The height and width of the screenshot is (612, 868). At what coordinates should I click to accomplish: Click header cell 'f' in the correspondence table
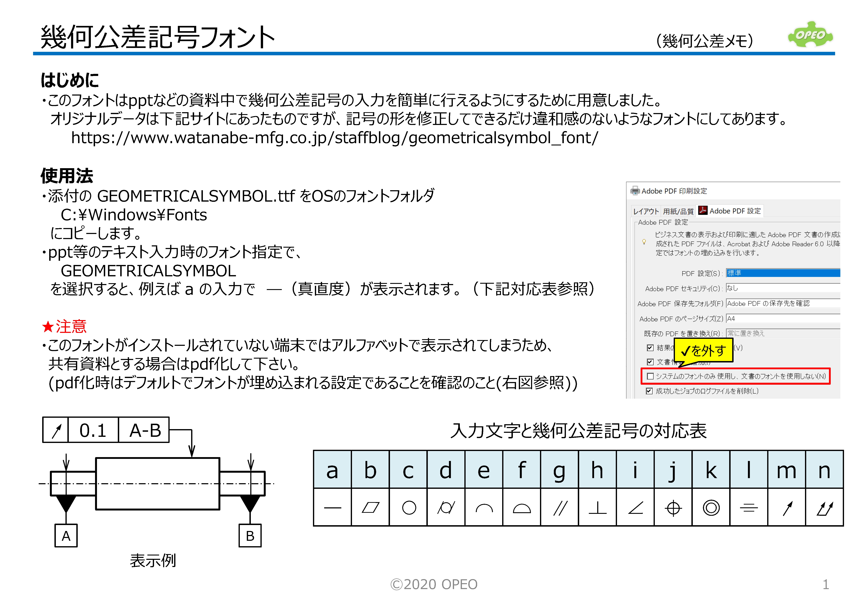[522, 470]
